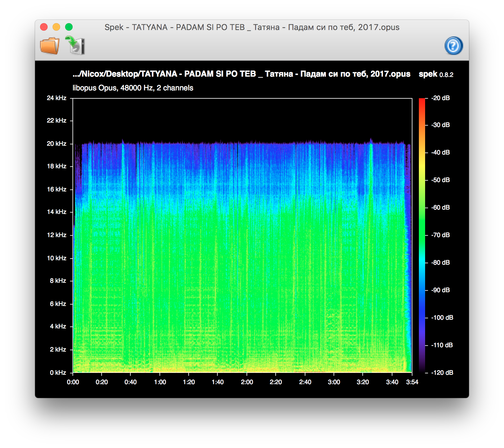Click the -20 dB scale label
This screenshot has height=448, width=504.
[440, 98]
